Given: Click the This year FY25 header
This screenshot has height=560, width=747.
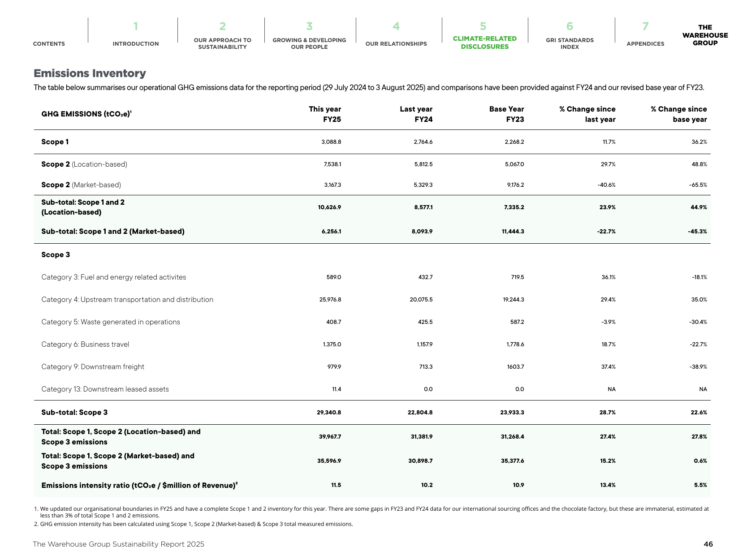Looking at the screenshot, I should pyautogui.click(x=325, y=114).
